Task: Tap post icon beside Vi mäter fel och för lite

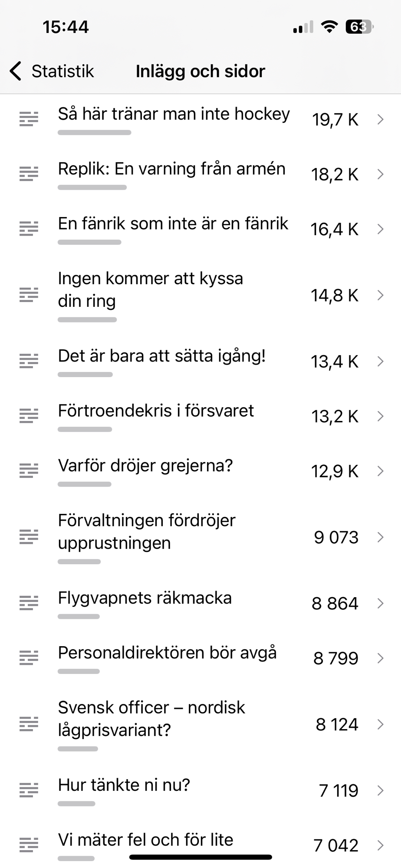Action: [x=29, y=845]
